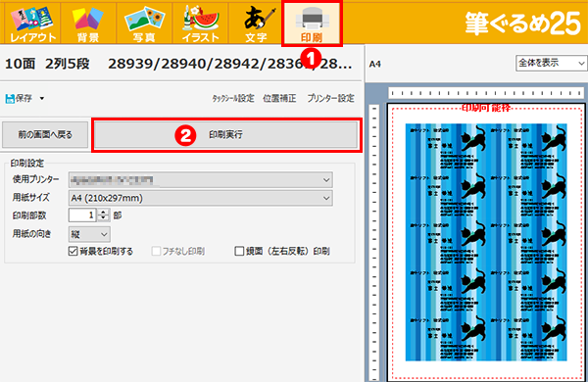Expand the arrow beside 保存
Image resolution: width=588 pixels, height=382 pixels.
click(x=42, y=99)
